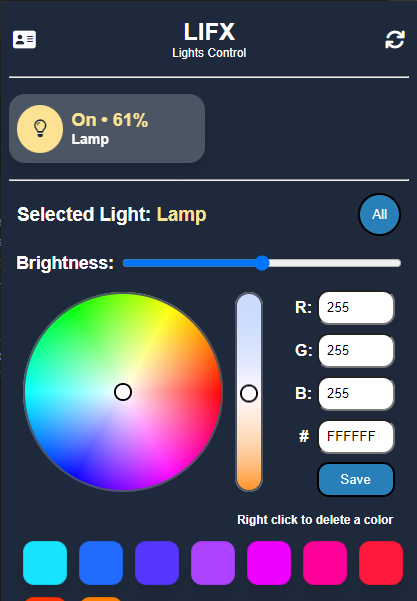This screenshot has width=417, height=601.
Task: Select the Lamp light card
Action: (x=107, y=129)
